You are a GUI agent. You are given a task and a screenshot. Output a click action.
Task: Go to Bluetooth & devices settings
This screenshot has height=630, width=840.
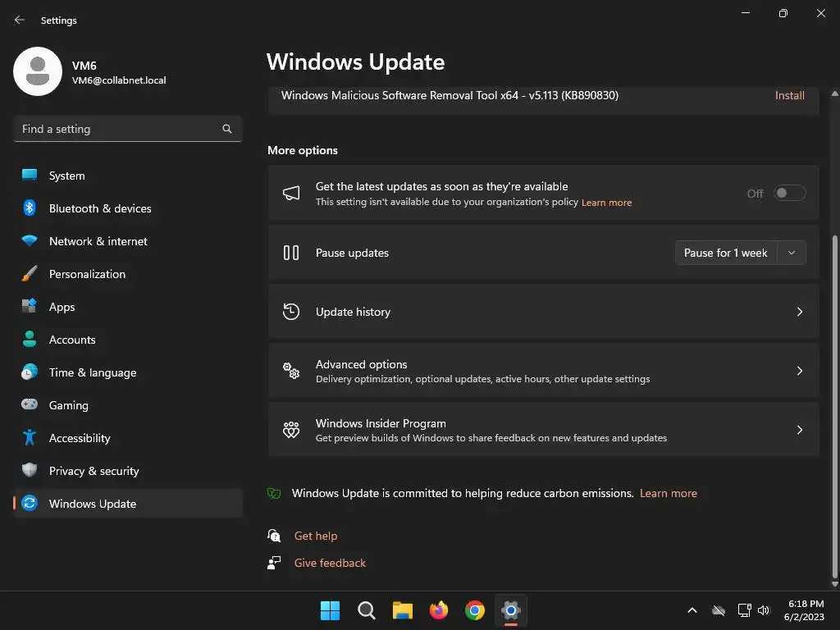[x=127, y=208]
